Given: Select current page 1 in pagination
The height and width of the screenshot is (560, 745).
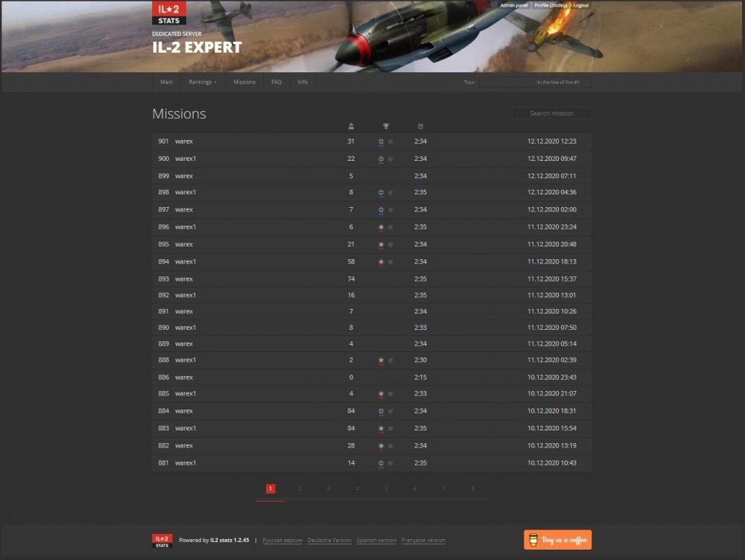Looking at the screenshot, I should pyautogui.click(x=270, y=489).
